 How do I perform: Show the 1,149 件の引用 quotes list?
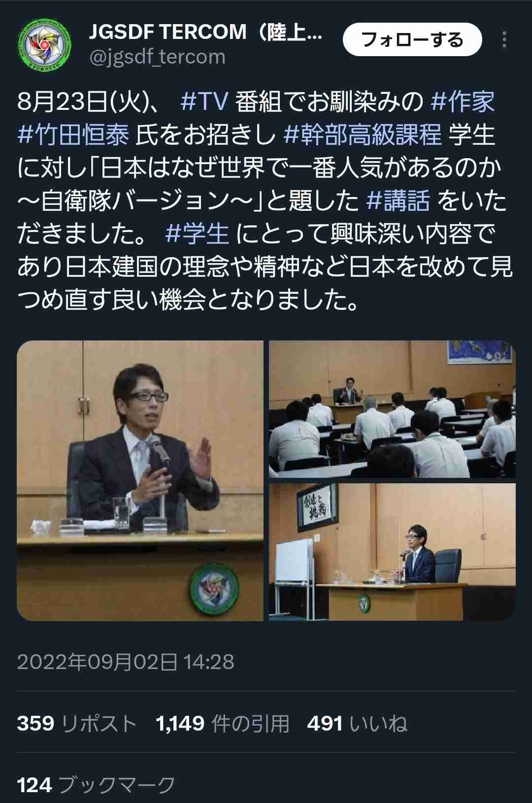tap(223, 724)
